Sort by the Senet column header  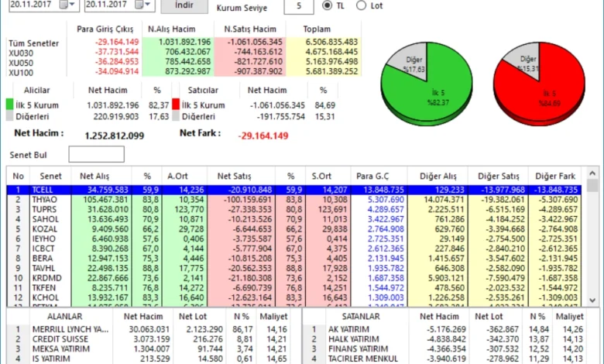tap(50, 176)
